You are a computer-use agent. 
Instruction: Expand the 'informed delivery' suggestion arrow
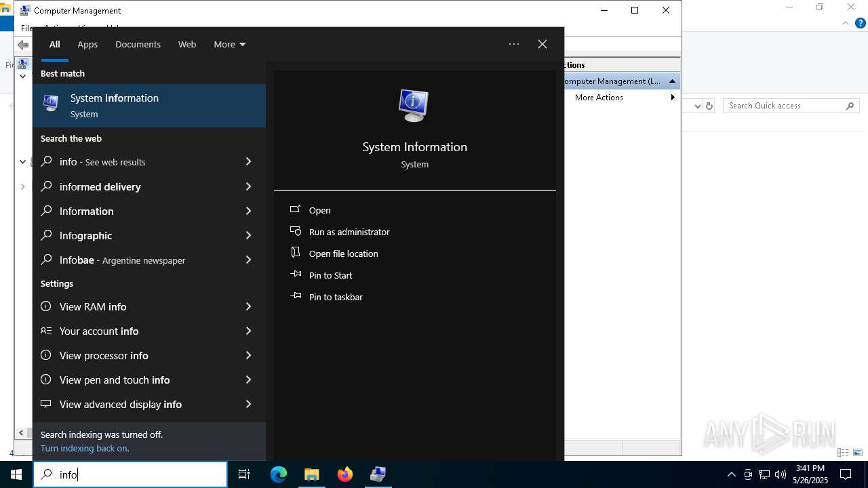tap(248, 186)
